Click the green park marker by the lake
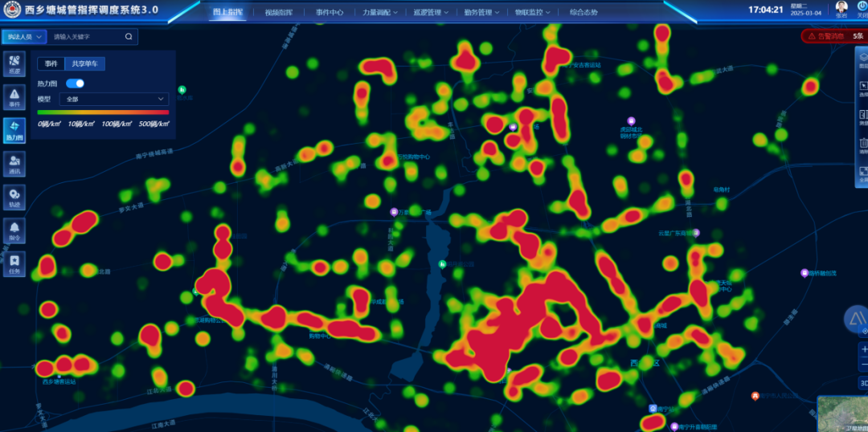This screenshot has height=432, width=868. pos(442,264)
